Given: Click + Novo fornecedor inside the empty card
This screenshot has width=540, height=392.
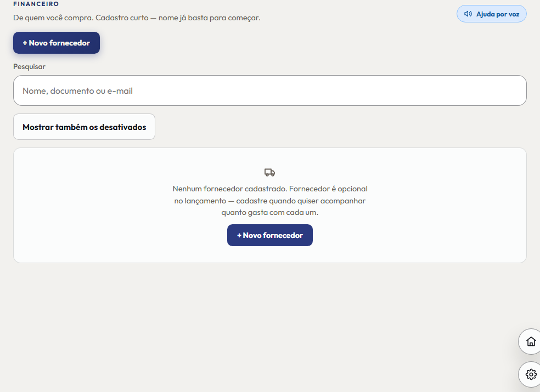Looking at the screenshot, I should (x=269, y=235).
